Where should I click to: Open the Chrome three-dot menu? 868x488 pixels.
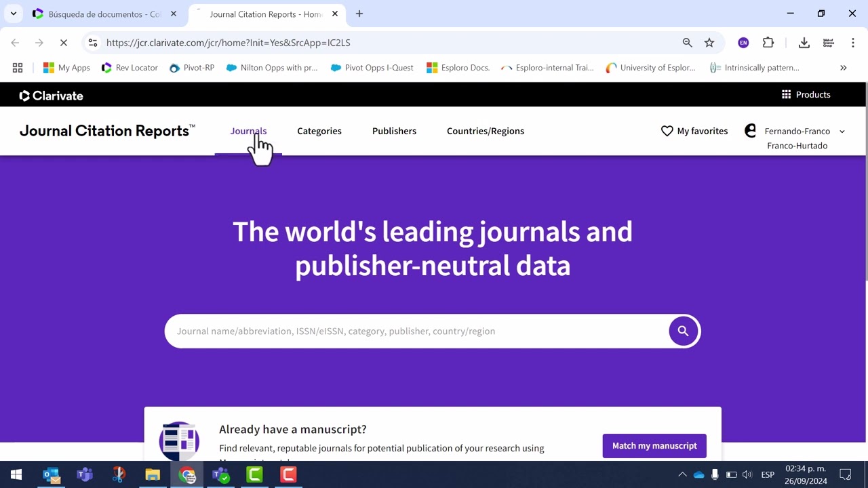pos(852,43)
